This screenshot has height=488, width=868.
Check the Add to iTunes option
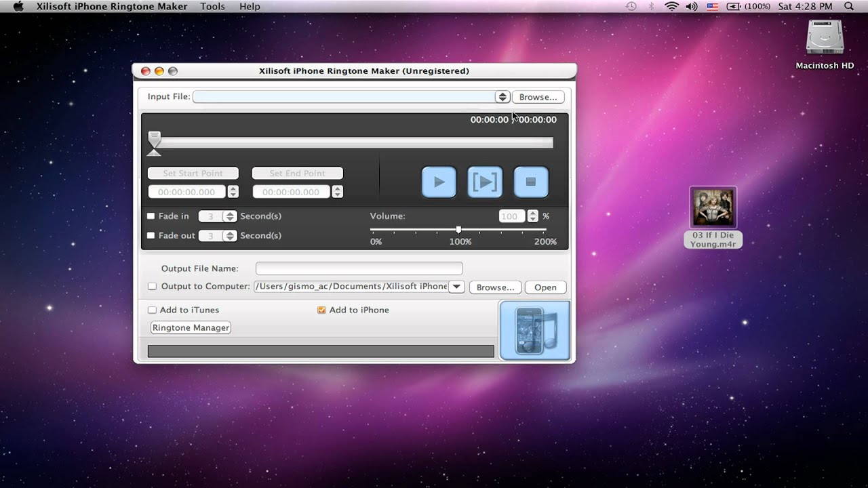point(152,310)
